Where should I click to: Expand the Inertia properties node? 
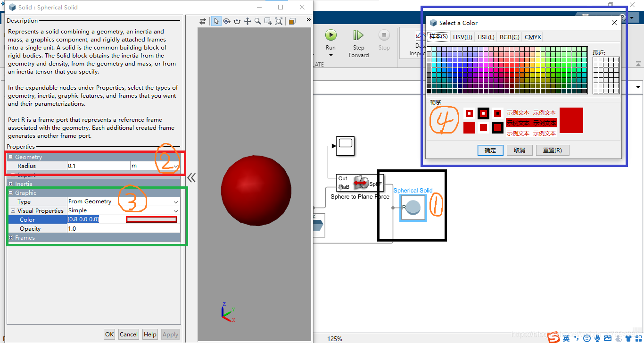point(10,184)
